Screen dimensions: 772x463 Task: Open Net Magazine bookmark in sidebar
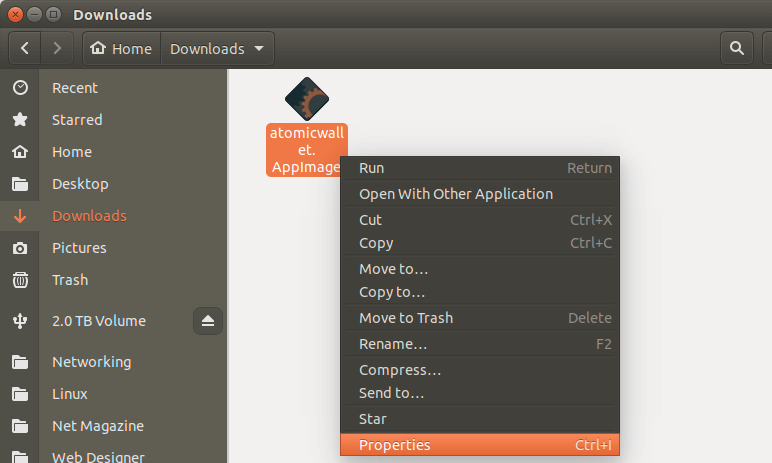(x=97, y=426)
